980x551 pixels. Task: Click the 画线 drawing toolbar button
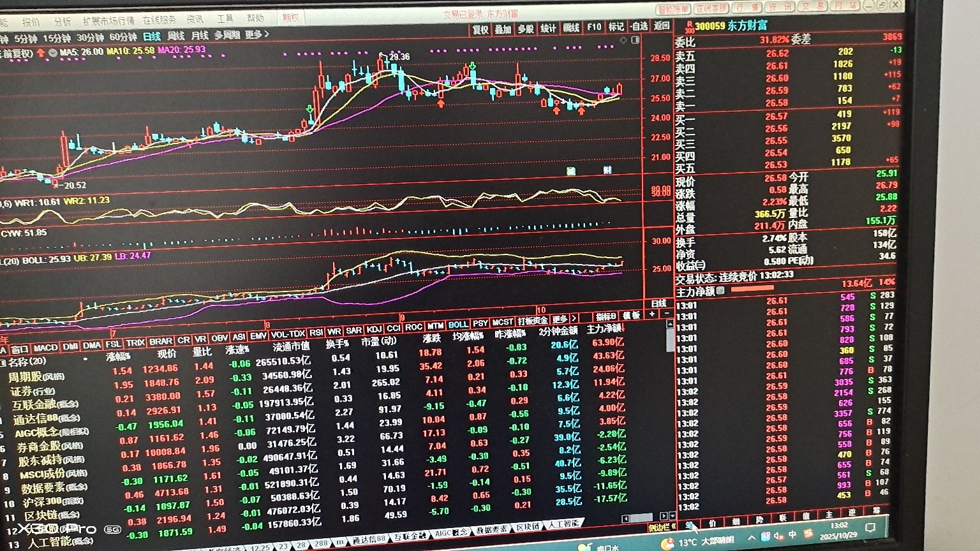(571, 27)
